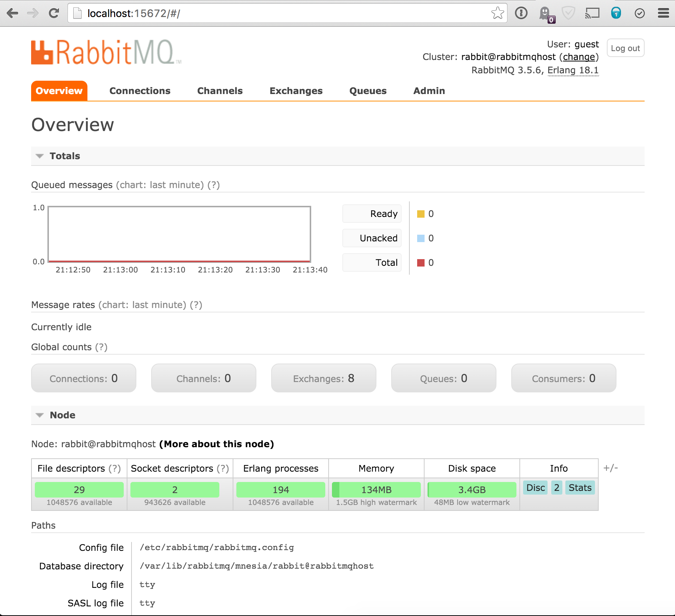Open the 1Password extension icon
This screenshot has height=616, width=675.
tap(521, 13)
